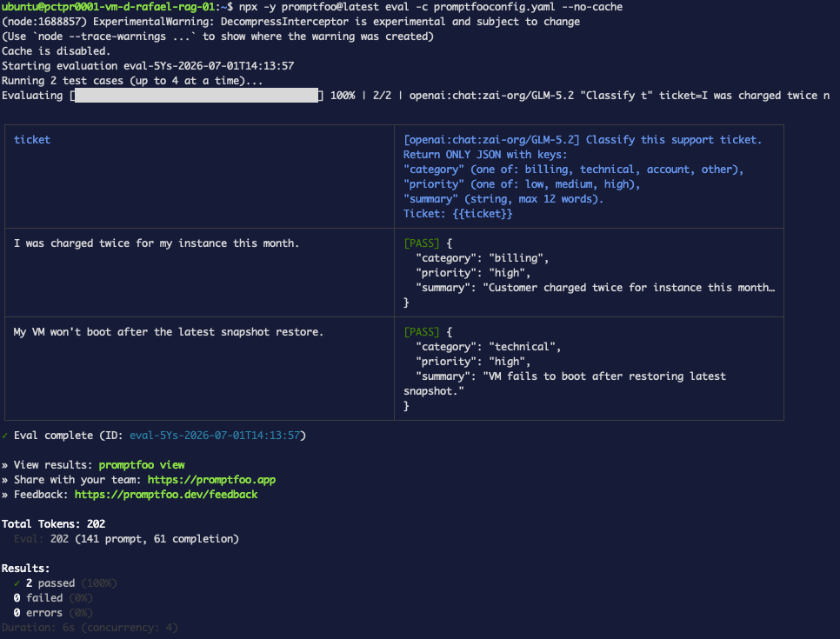Click the promptfoo.app share link
840x639 pixels.
[211, 480]
